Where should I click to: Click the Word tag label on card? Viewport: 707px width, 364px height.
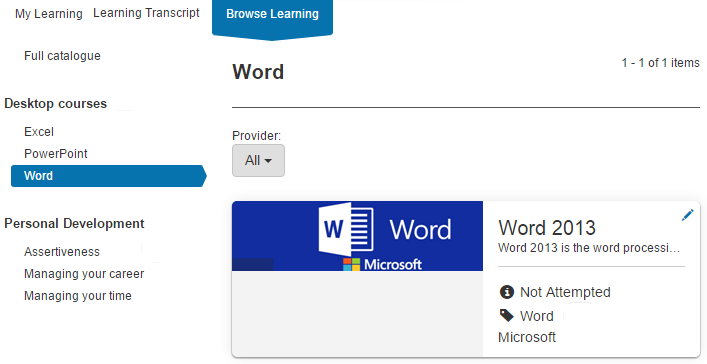(537, 316)
